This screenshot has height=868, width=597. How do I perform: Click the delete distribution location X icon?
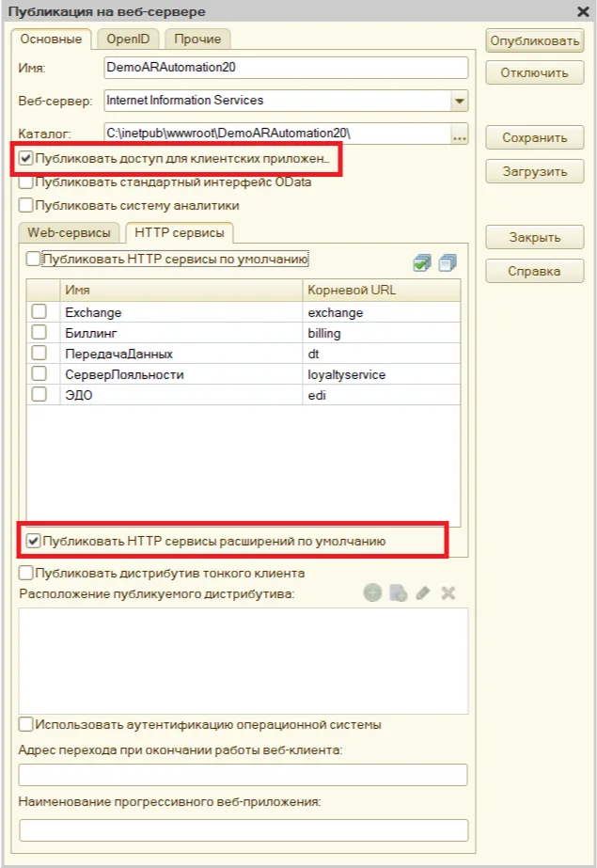448,592
